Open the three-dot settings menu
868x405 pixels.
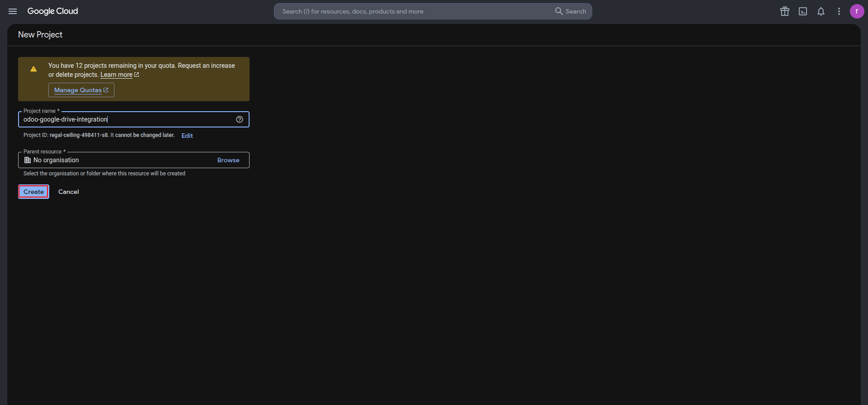click(x=839, y=11)
